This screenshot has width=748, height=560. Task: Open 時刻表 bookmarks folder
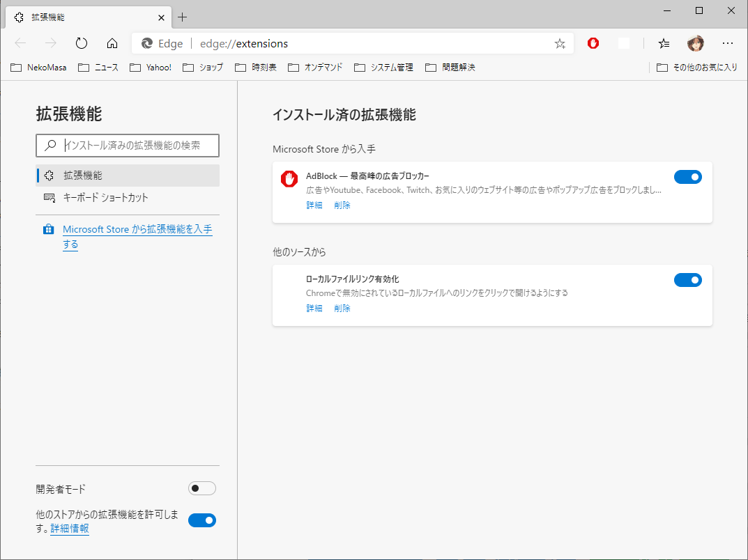point(256,67)
